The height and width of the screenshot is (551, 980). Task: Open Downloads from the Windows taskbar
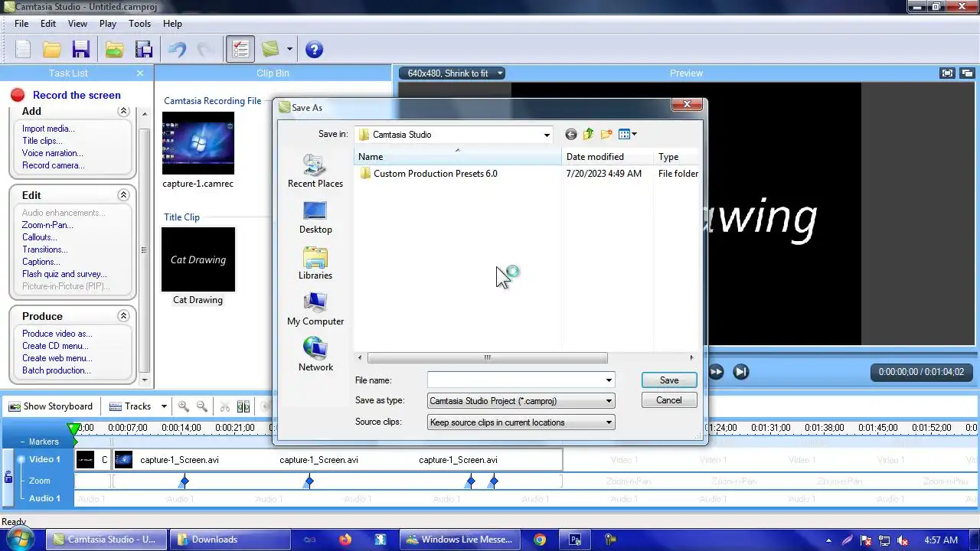pyautogui.click(x=230, y=540)
